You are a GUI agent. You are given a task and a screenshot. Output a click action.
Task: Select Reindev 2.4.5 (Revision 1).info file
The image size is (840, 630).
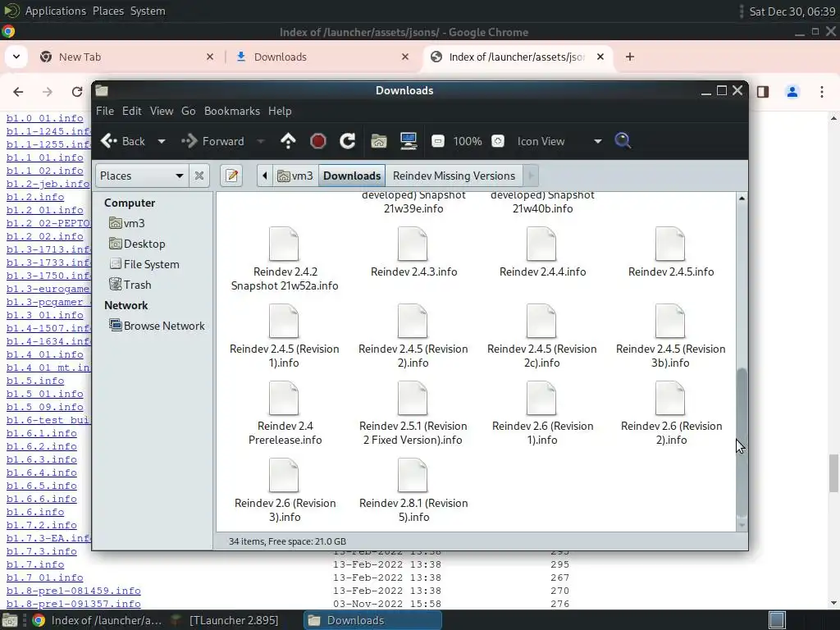(x=285, y=336)
